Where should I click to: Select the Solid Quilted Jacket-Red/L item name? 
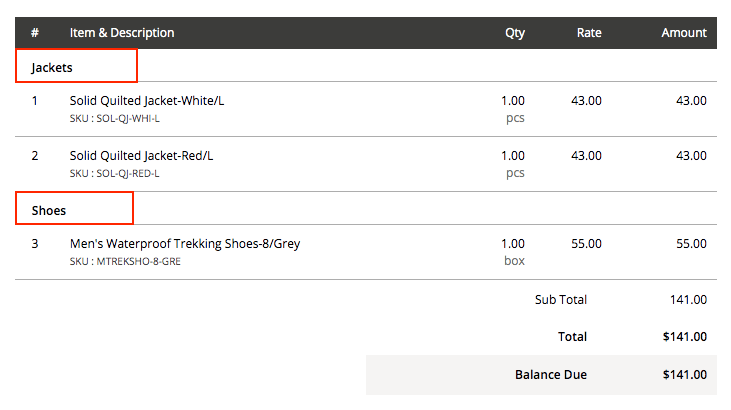pos(141,156)
